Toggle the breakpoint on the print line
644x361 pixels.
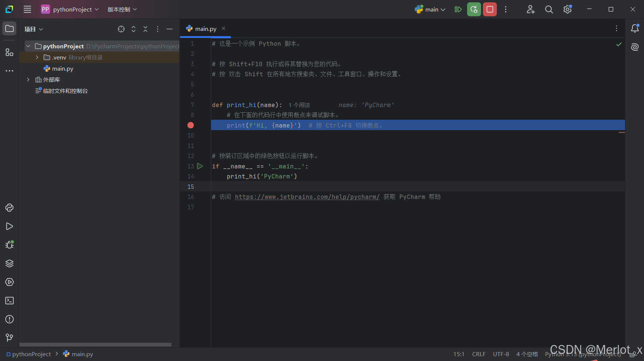[191, 125]
